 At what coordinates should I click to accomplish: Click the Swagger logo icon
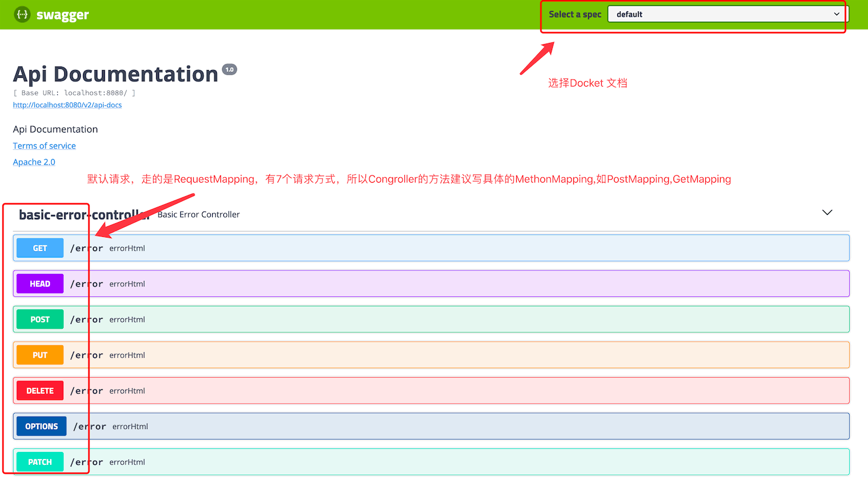pyautogui.click(x=22, y=14)
